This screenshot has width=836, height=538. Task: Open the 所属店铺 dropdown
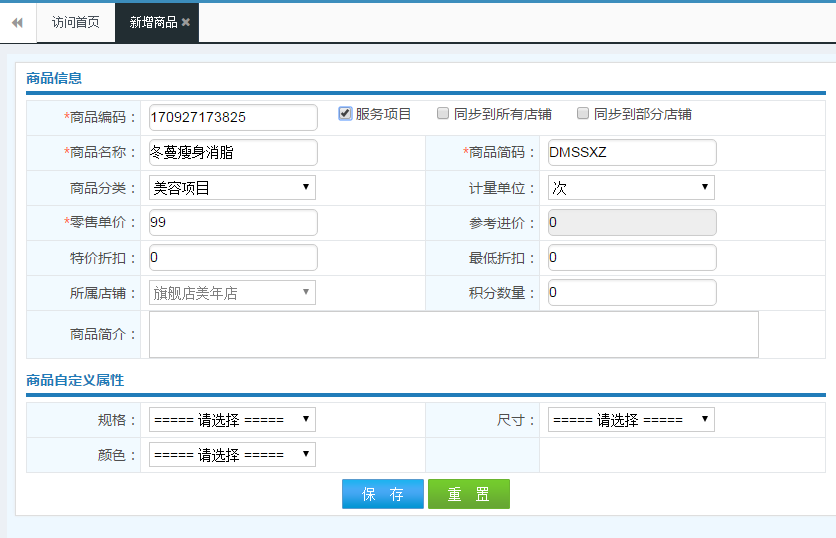coord(232,292)
